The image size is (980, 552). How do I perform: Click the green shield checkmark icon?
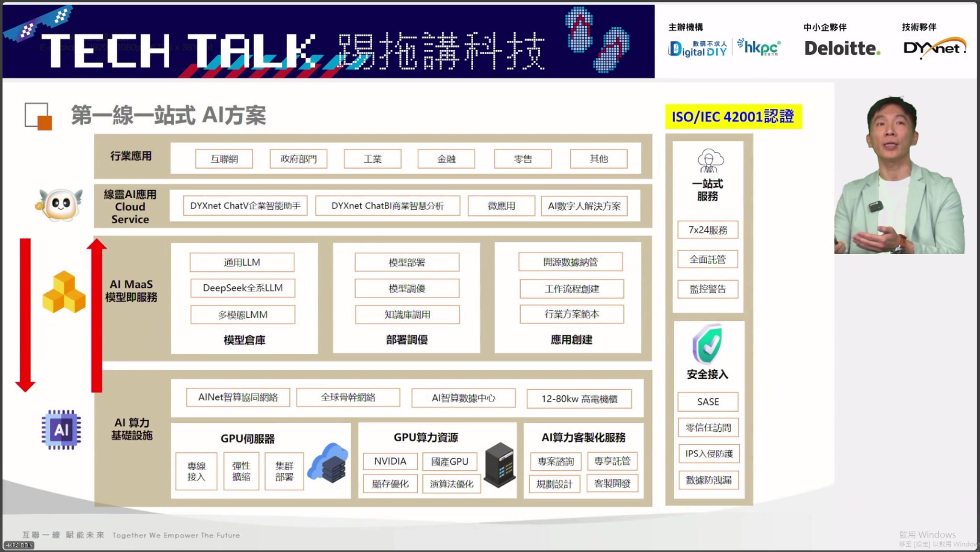(x=707, y=344)
